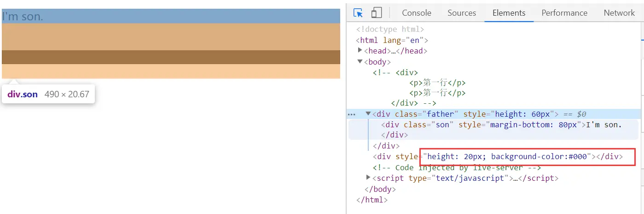Viewport: 644px width, 214px height.
Task: Switch to the Sources tab
Action: (462, 13)
